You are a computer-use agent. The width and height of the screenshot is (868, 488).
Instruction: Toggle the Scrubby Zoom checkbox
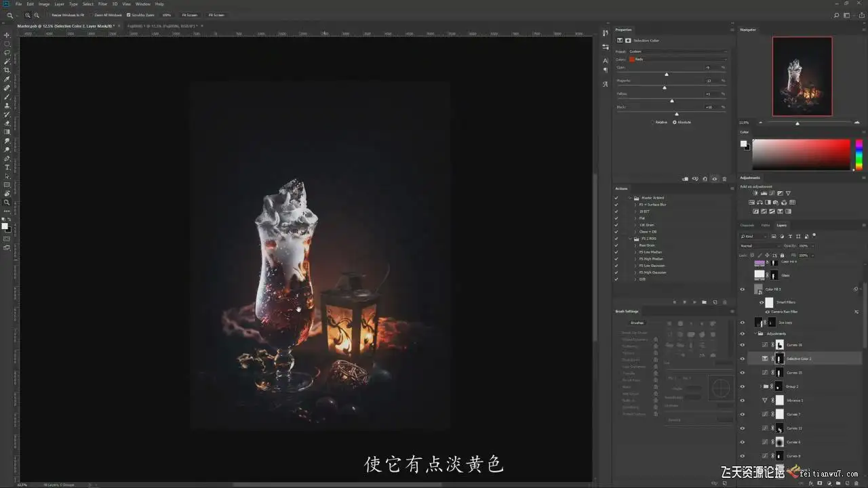(x=129, y=15)
